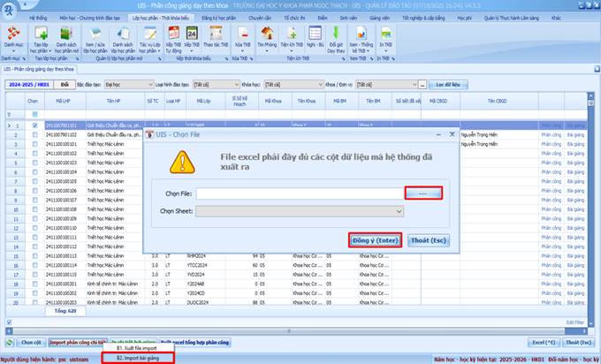Tick checkbox for row 241100100103
The image size is (601, 364).
[34, 163]
